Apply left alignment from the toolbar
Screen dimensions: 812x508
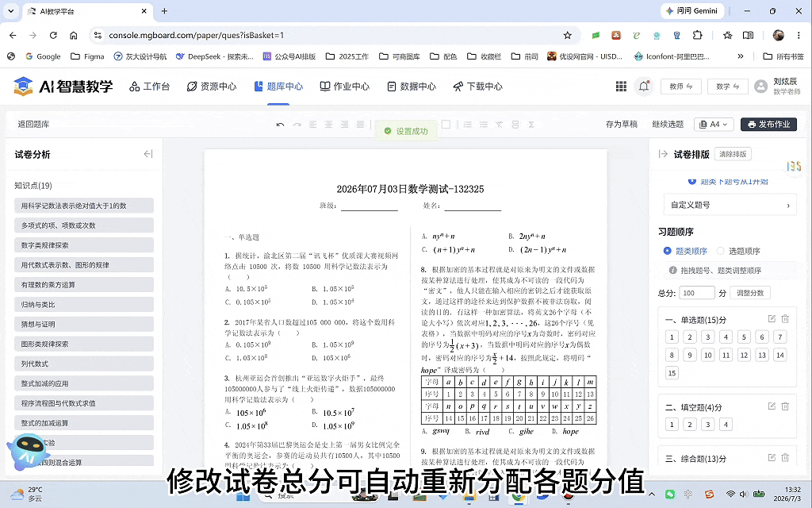coord(312,125)
